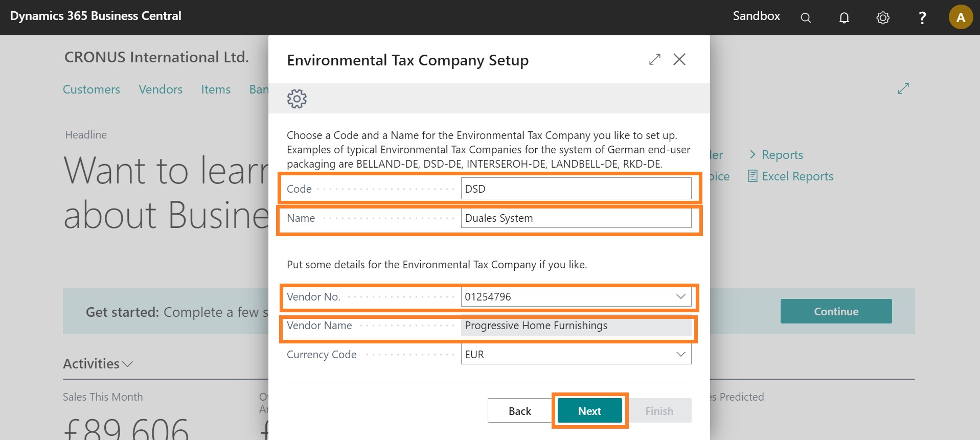Click the gear icon in dialog toolbar
Screen dimensions: 980x440
point(297,99)
